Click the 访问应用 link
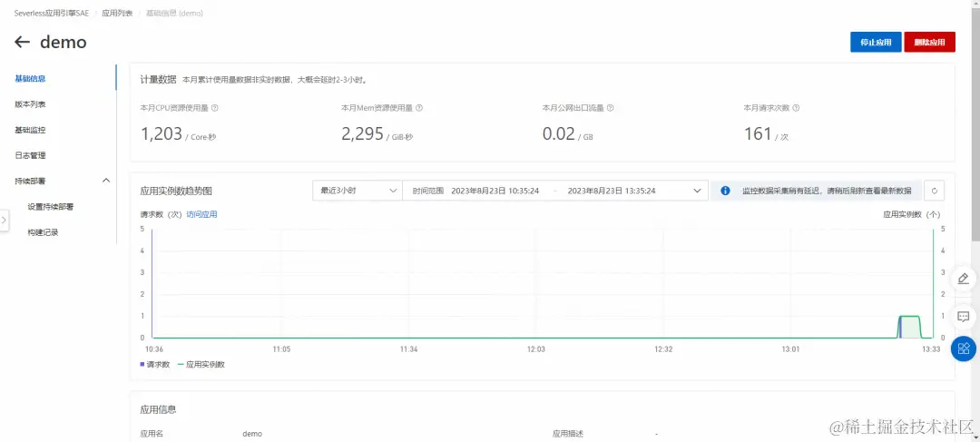Viewport: 980px width, 442px height. 201,214
